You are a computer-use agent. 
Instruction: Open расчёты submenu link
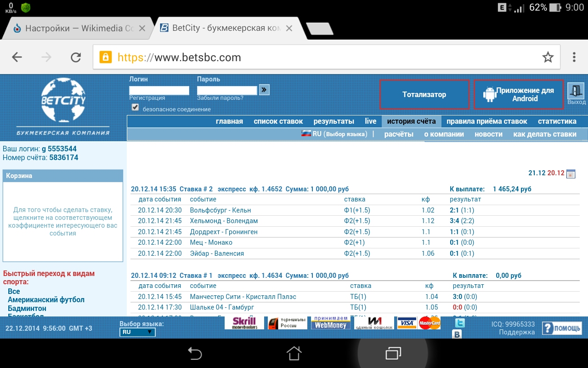coord(399,134)
